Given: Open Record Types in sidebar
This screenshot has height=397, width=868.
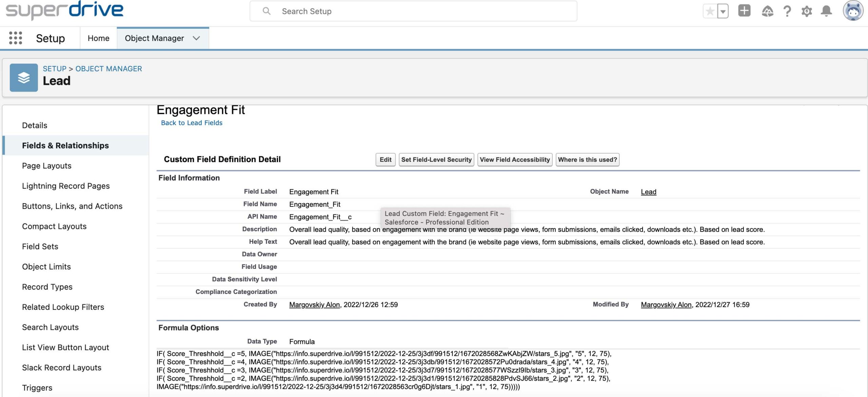Looking at the screenshot, I should pos(47,287).
